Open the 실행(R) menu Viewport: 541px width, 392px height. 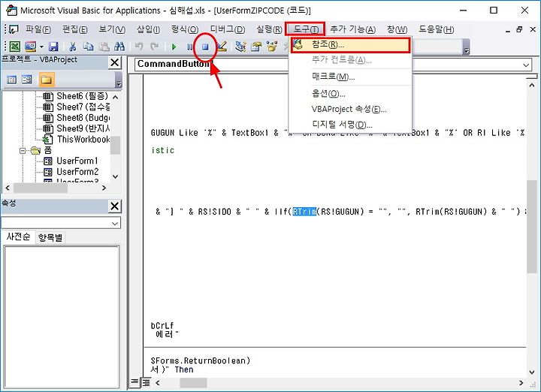point(269,29)
